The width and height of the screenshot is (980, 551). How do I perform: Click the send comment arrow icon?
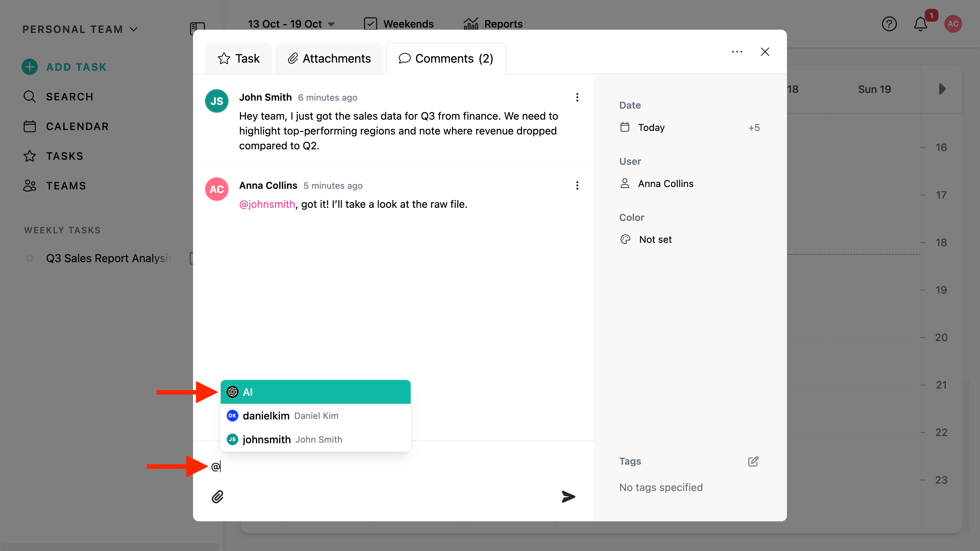[x=568, y=497]
